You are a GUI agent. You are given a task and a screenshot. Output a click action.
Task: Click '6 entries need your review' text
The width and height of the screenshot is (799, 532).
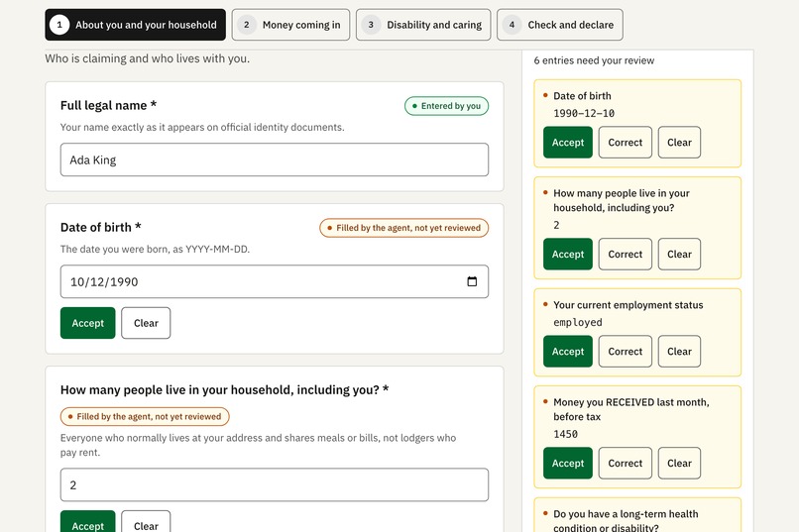tap(594, 60)
